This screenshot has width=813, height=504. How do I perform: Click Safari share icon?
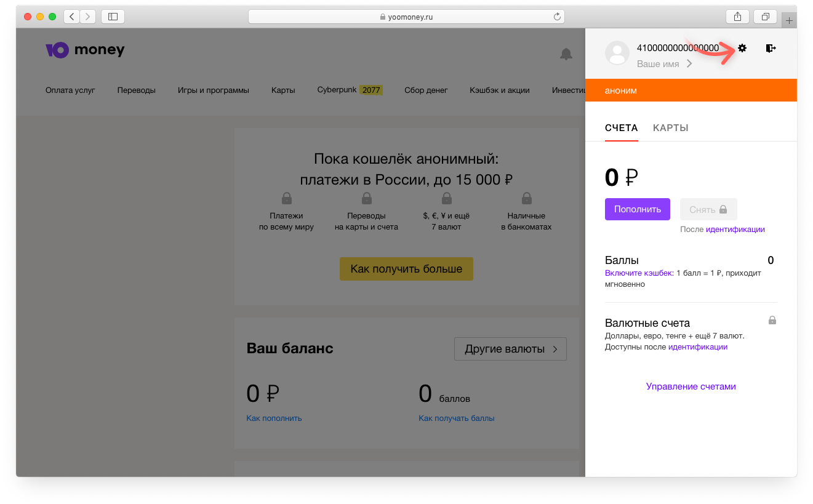click(x=737, y=17)
